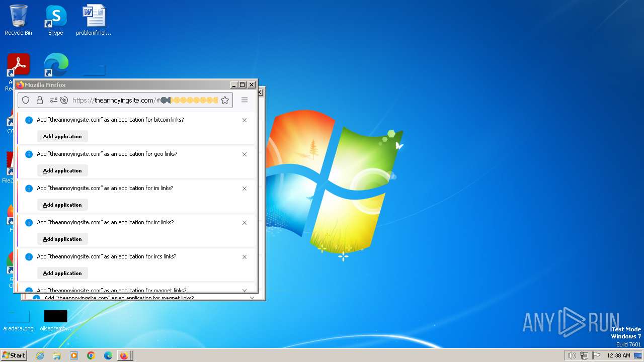
Task: Open Recycle Bin desktop icon
Action: tap(18, 20)
